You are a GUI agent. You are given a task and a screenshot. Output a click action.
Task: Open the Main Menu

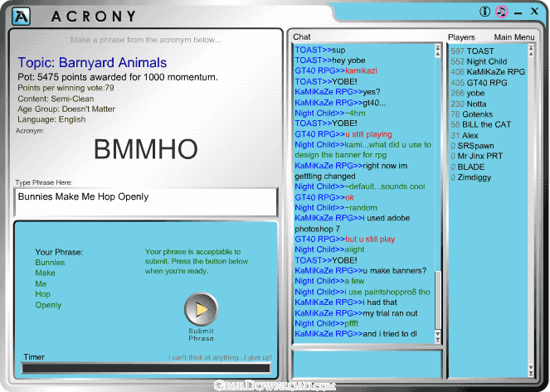pyautogui.click(x=514, y=37)
